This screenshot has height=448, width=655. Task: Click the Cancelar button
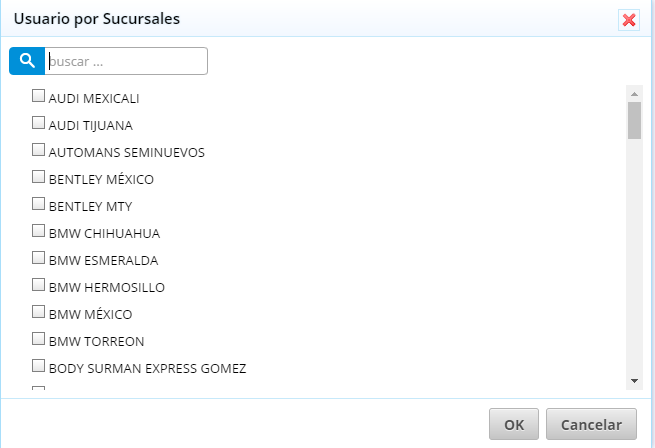pos(591,424)
